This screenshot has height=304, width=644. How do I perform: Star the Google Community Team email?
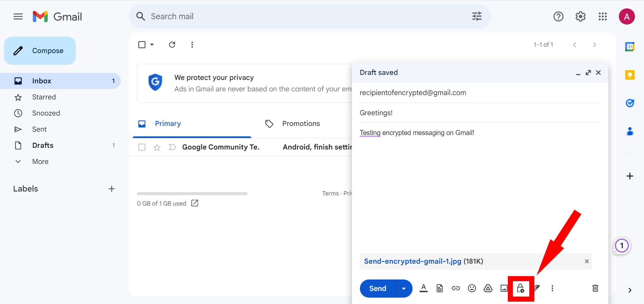[x=157, y=147]
